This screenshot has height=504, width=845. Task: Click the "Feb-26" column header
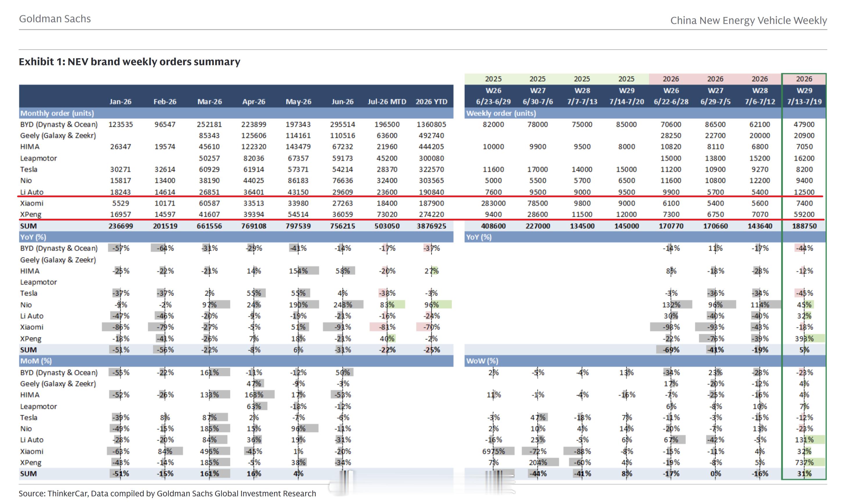click(165, 102)
